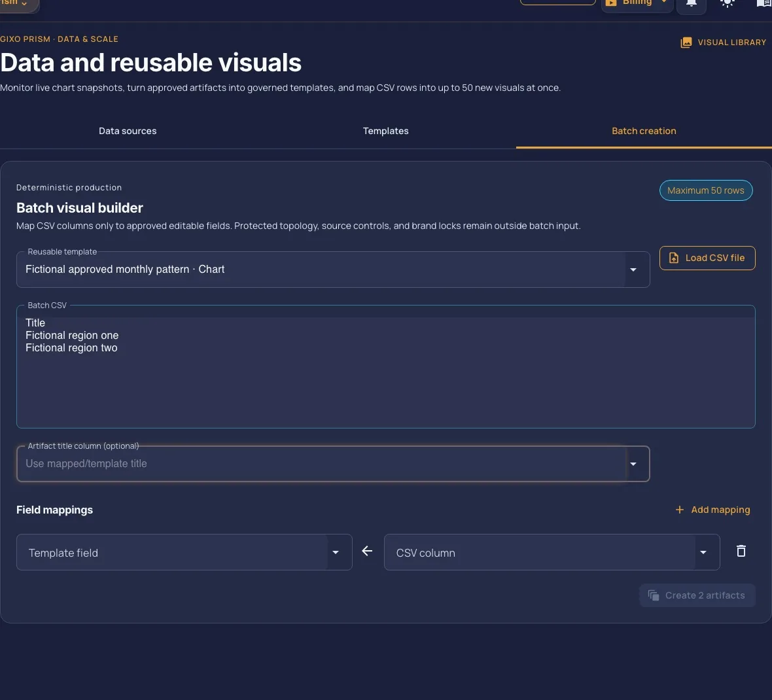Viewport: 772px width, 700px height.
Task: Click the plus icon beside Add mapping
Action: 680,510
